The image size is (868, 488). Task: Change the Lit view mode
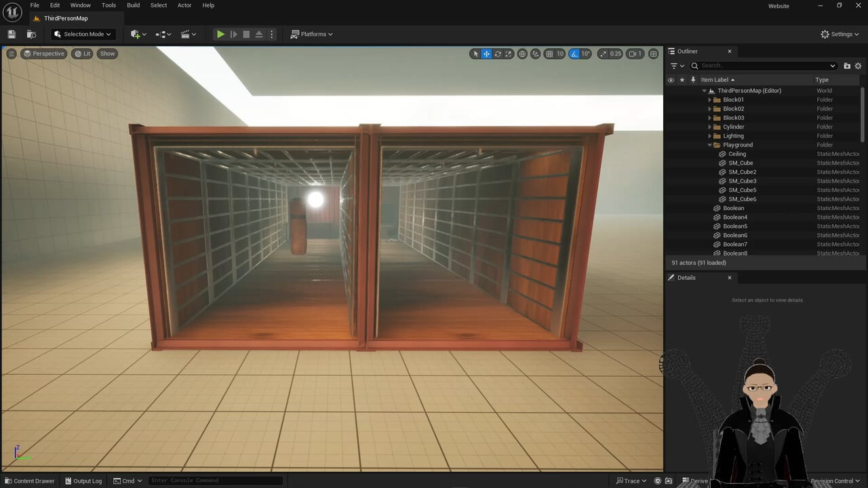(x=83, y=54)
